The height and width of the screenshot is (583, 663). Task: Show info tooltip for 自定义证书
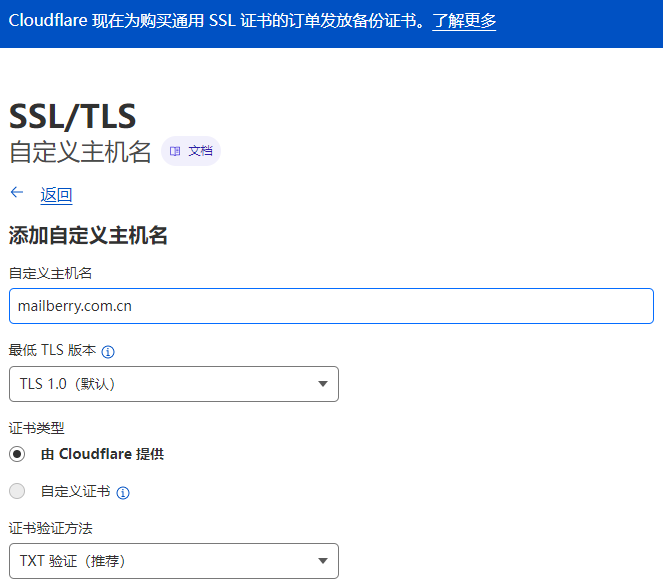123,493
